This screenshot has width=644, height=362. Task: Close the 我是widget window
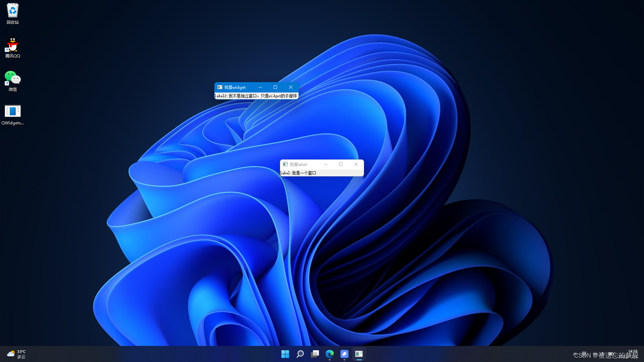(291, 87)
